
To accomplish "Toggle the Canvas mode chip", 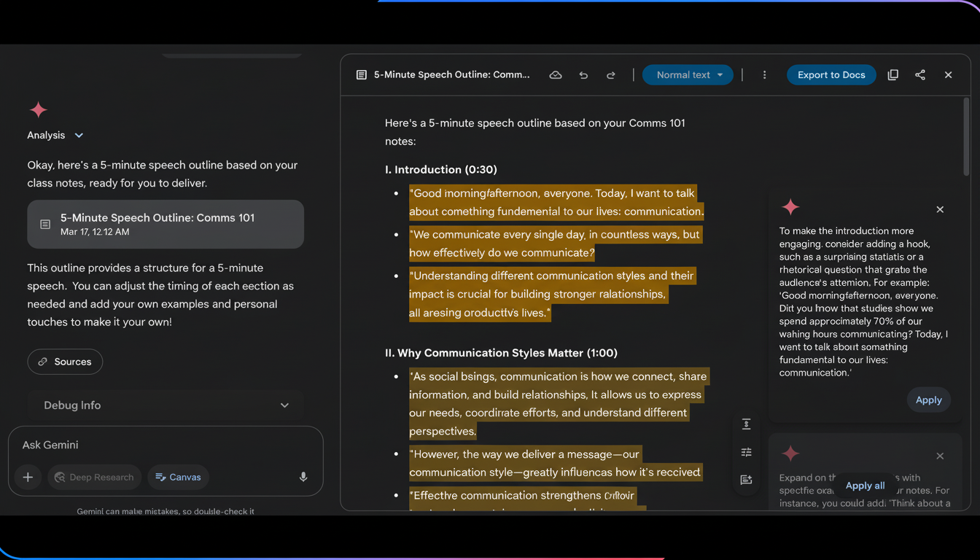I will click(178, 477).
